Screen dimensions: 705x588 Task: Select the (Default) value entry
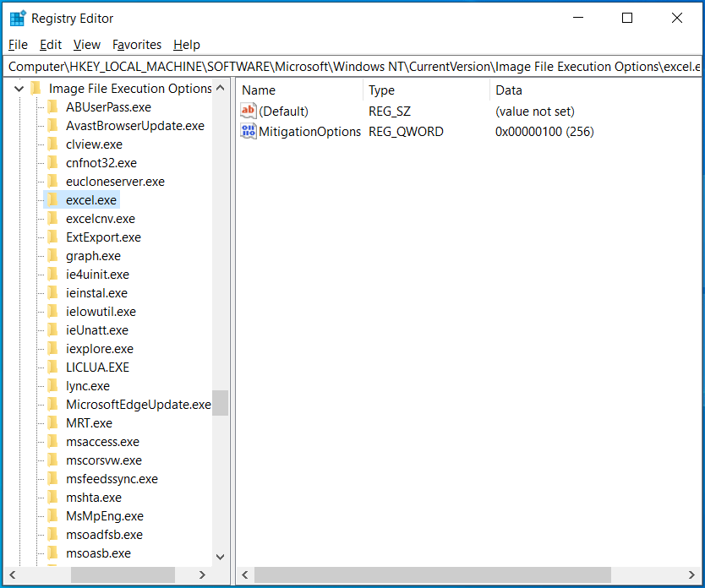click(x=284, y=111)
